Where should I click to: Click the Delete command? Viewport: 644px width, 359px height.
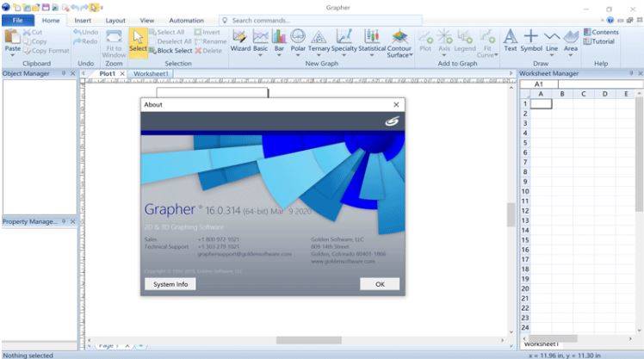pos(208,51)
